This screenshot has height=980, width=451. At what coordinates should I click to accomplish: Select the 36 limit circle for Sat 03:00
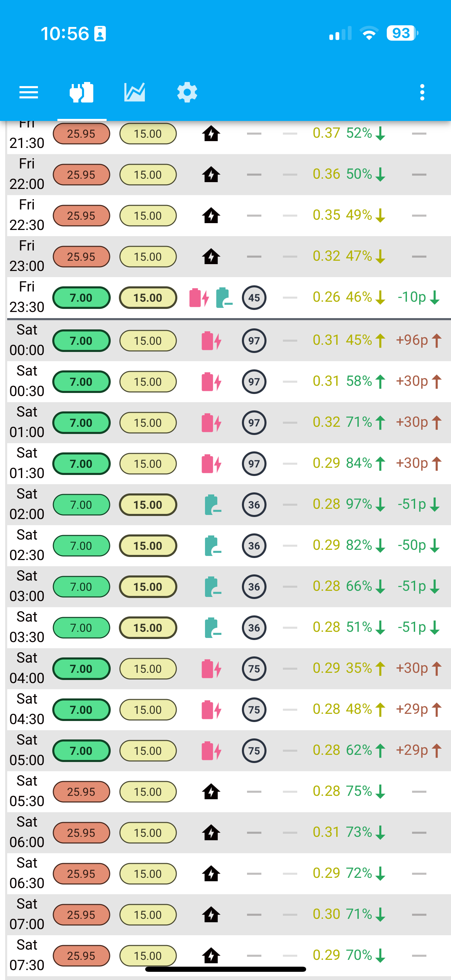tap(254, 587)
